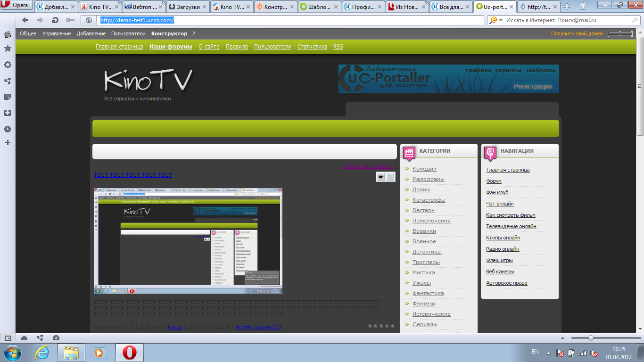This screenshot has height=362, width=644.
Task: Rate the post using the star rating
Action: (x=381, y=326)
